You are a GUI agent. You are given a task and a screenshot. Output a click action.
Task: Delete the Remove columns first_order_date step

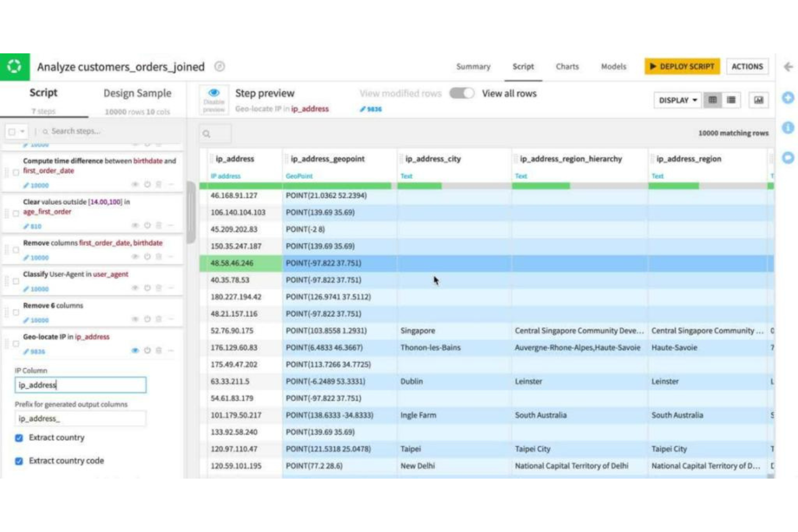point(159,257)
